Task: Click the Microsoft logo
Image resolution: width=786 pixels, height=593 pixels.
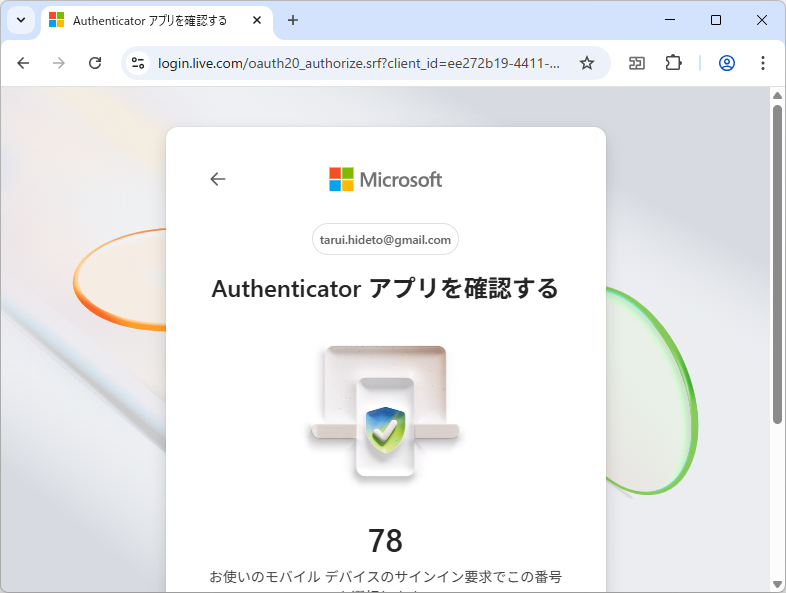Action: (x=385, y=179)
